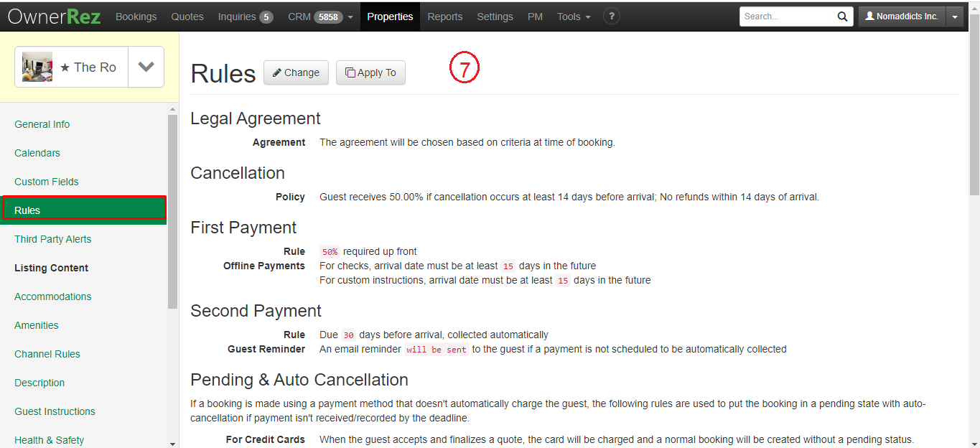Click the OwnerRez logo
The width and height of the screenshot is (980, 448).
[x=55, y=16]
